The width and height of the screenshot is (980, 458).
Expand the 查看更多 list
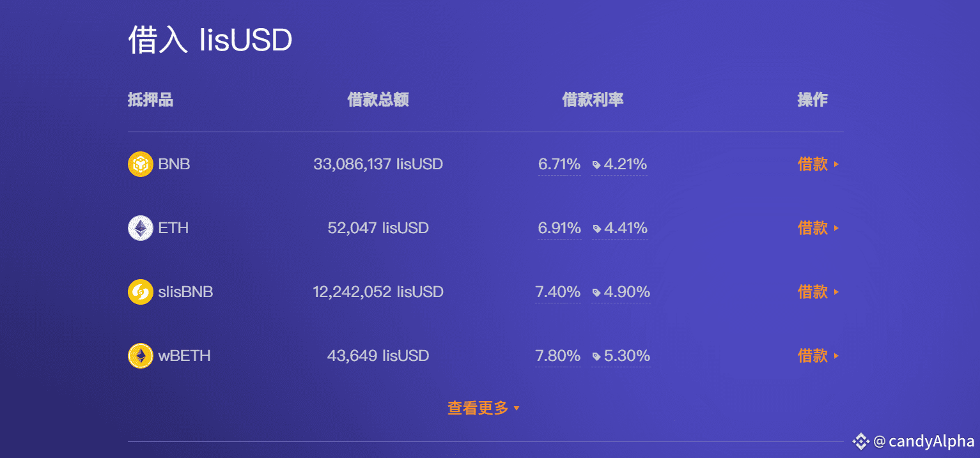coord(483,408)
